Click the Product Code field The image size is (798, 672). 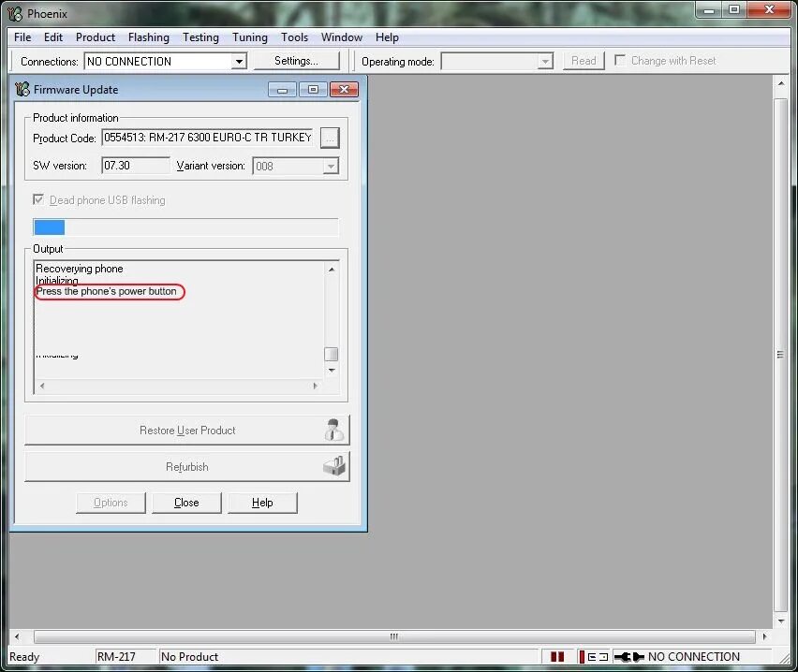point(207,138)
